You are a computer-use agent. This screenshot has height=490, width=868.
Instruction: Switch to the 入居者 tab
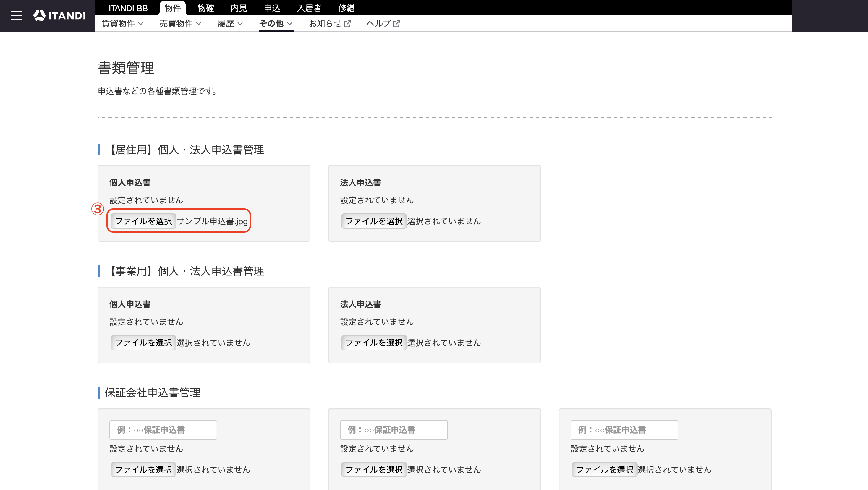pyautogui.click(x=309, y=8)
